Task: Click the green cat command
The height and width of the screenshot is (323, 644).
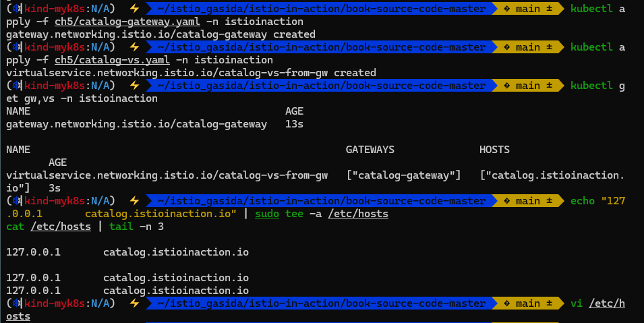Action: pyautogui.click(x=16, y=227)
